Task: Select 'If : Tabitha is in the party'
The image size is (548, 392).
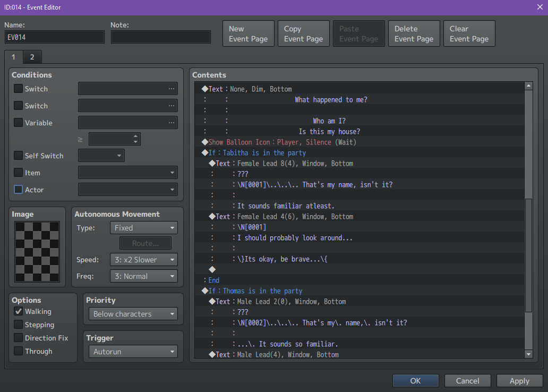Action: [x=359, y=153]
